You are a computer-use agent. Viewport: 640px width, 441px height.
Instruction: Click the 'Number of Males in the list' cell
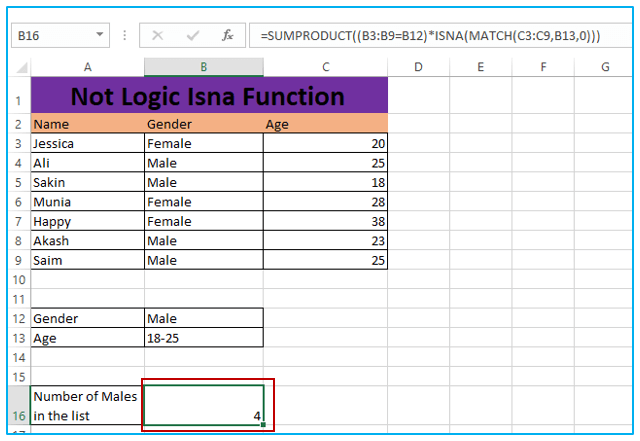87,406
